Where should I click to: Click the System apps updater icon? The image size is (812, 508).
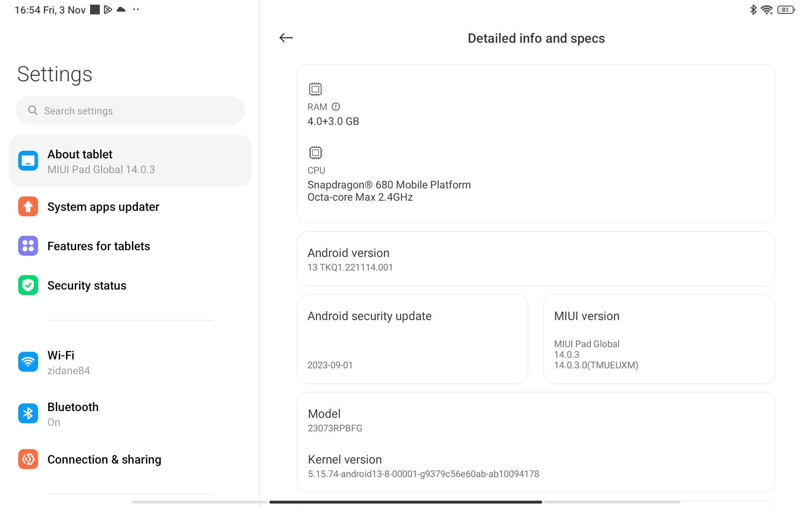coord(28,207)
